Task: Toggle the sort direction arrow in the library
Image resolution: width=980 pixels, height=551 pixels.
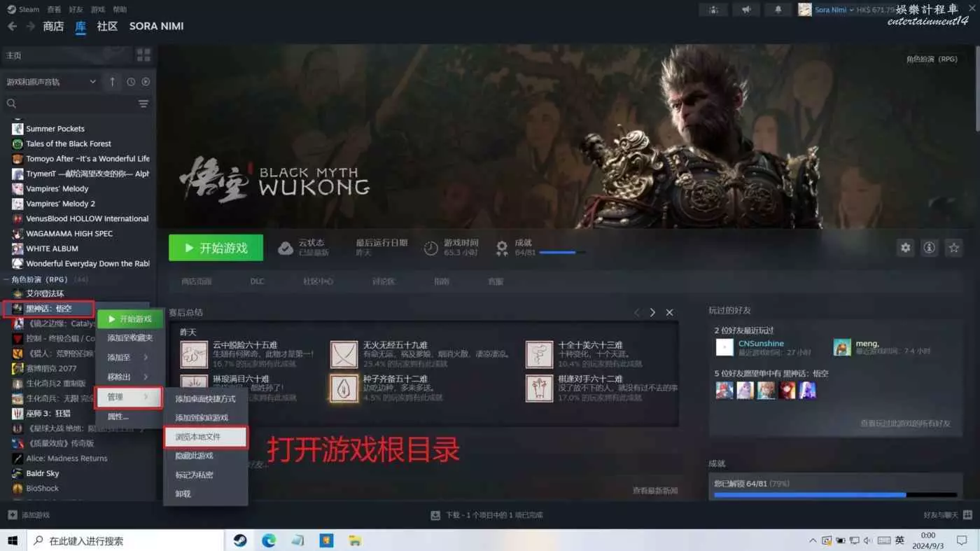Action: (112, 82)
